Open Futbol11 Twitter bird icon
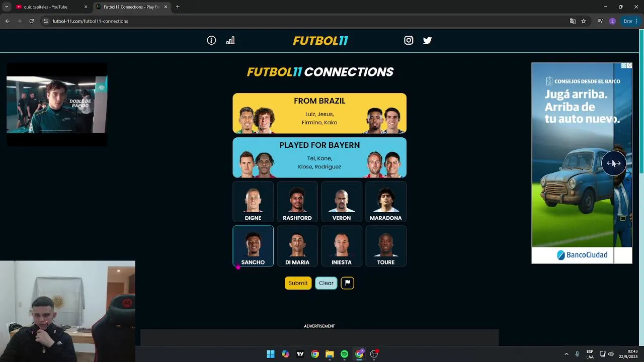The width and height of the screenshot is (644, 362). (427, 41)
